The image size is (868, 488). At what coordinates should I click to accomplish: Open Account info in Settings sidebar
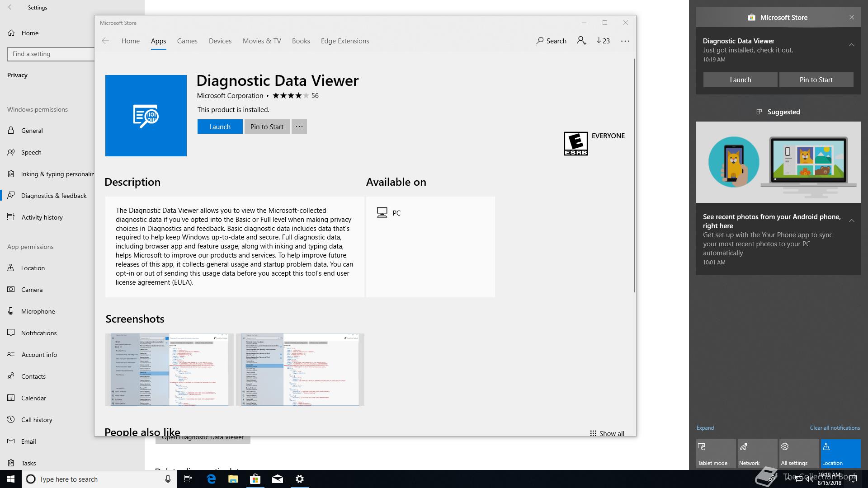[47, 354]
